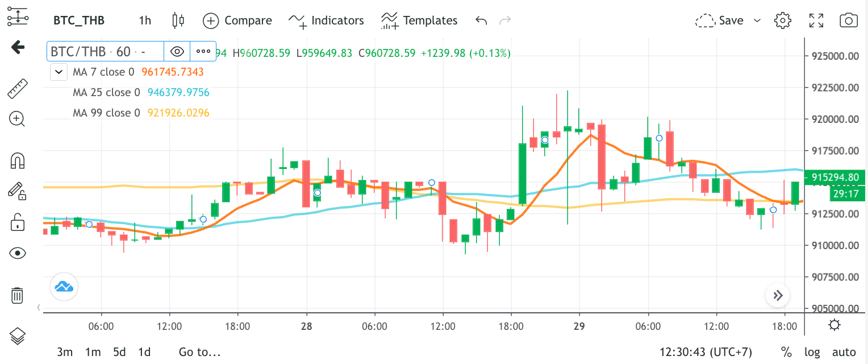Screen dimensions: 868x364
Task: Activate the zoom in magnifier tool
Action: [x=18, y=119]
